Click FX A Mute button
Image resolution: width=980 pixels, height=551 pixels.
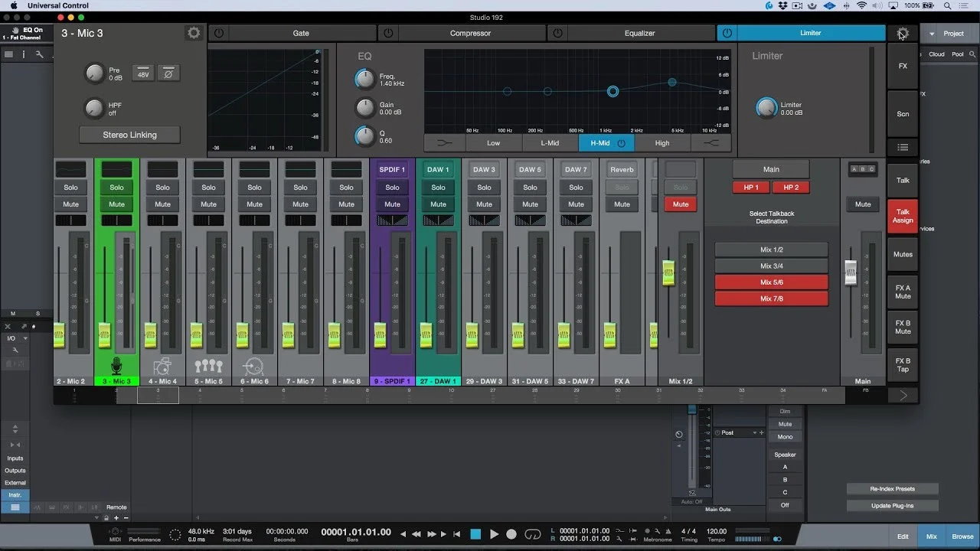pyautogui.click(x=903, y=292)
